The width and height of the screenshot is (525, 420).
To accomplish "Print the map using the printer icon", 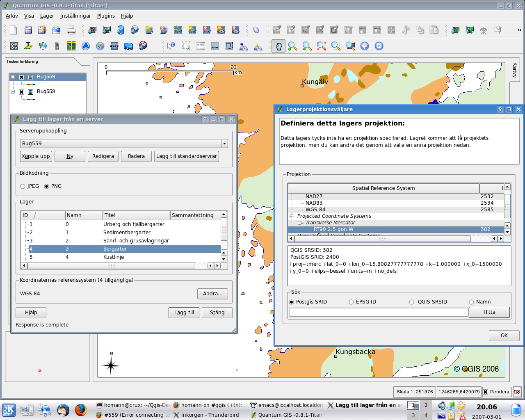I will pyautogui.click(x=71, y=30).
